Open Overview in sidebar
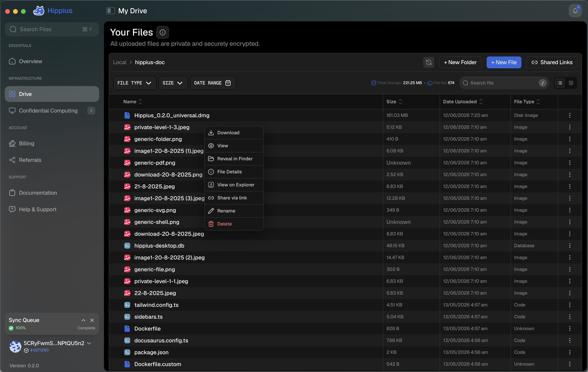This screenshot has height=372, width=588. [52, 61]
